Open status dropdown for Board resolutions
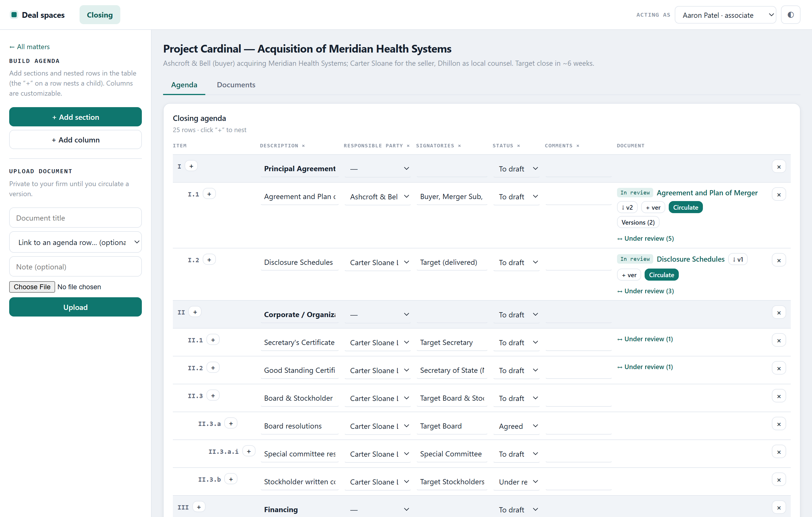This screenshot has width=812, height=517. coord(516,426)
